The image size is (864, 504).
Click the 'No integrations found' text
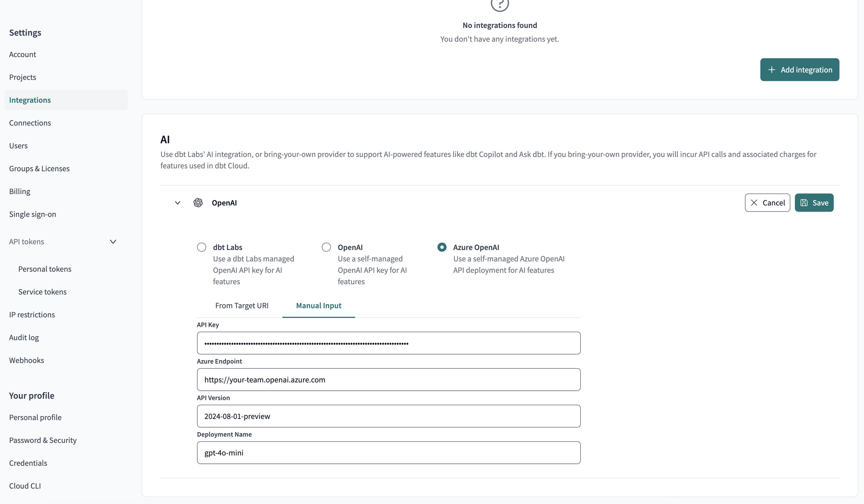(x=500, y=25)
